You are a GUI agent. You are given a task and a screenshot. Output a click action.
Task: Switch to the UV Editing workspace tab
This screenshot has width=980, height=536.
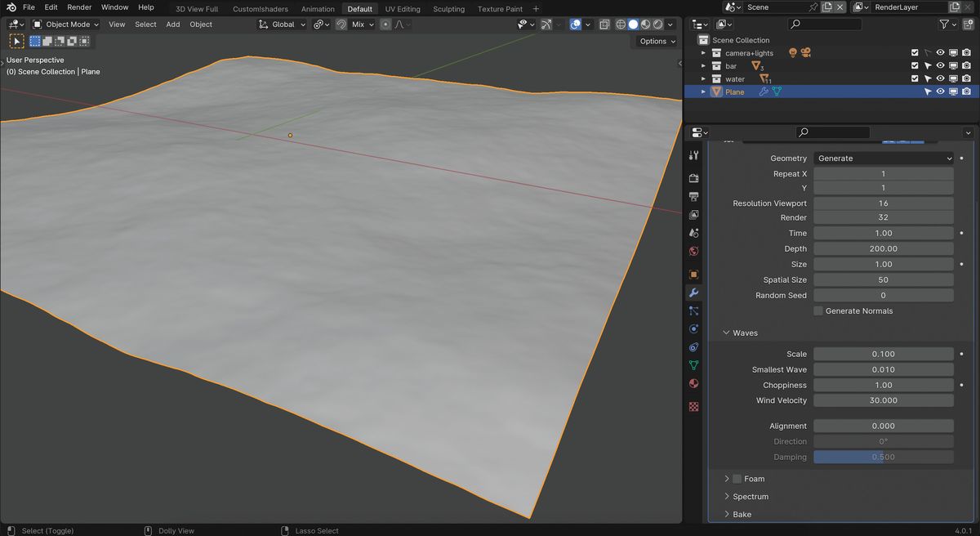click(403, 8)
